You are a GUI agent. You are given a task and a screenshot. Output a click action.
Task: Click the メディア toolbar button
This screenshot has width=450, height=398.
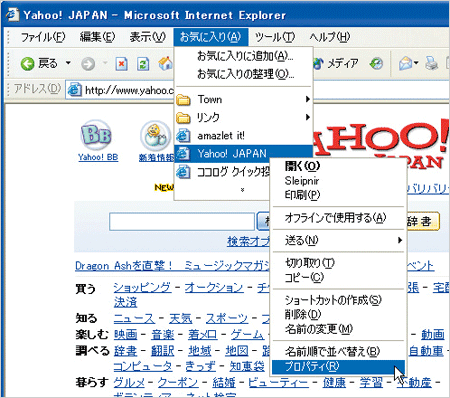[x=336, y=63]
